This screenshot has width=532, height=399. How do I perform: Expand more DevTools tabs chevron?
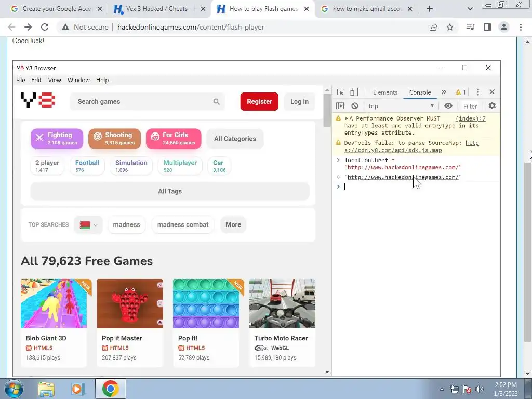point(444,92)
